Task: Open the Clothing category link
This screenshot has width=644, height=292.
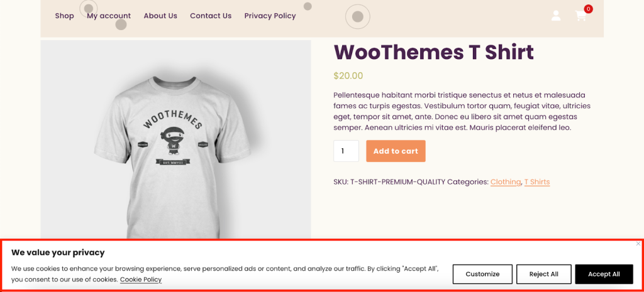Action: click(506, 182)
